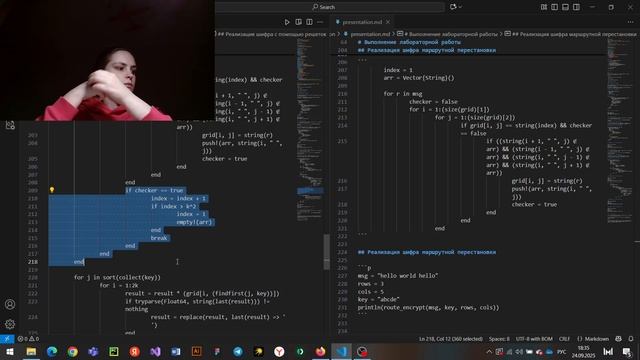Screen dimensions: 640x360
Task: Open the Windows Start button
Action: 10,351
